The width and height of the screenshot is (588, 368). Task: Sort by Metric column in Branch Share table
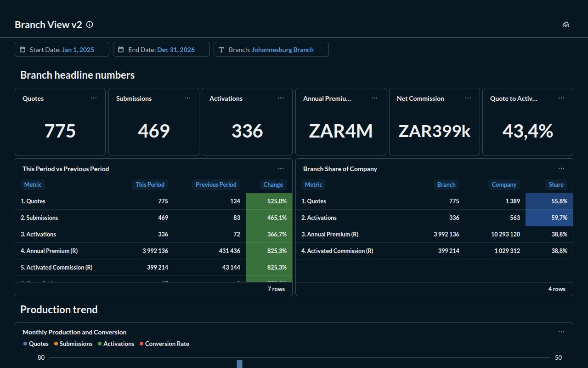313,184
